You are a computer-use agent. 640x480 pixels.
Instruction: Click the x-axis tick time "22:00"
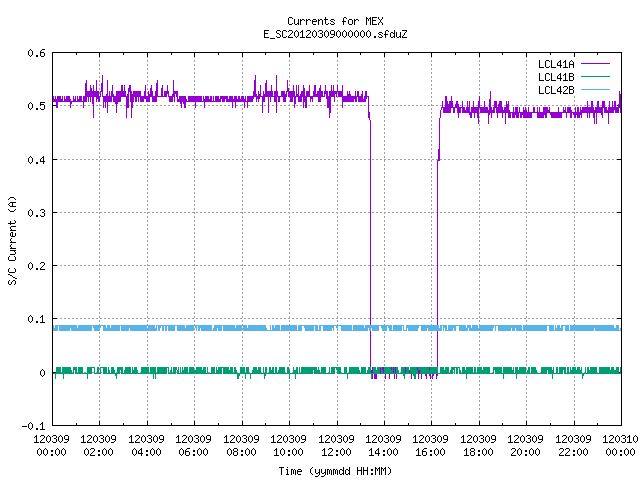[x=573, y=452]
